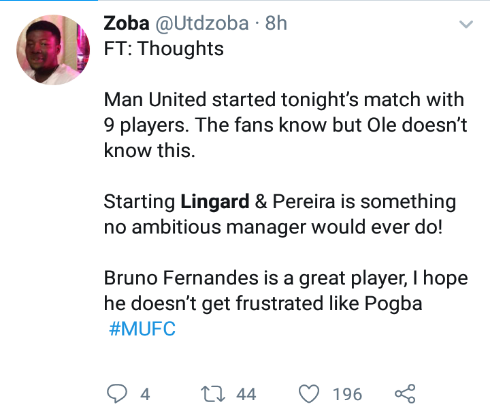View the 4 replies count
Image resolution: width=490 pixels, height=418 pixels.
[145, 394]
